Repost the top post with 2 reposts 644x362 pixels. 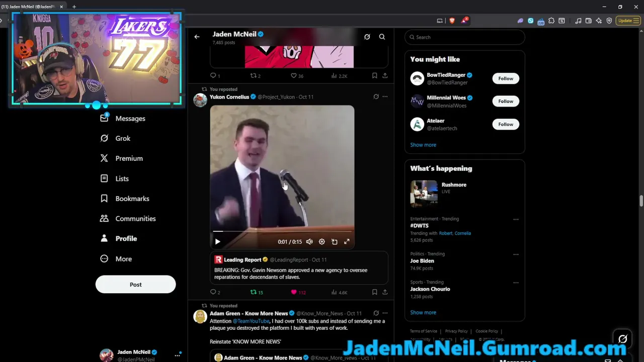255,75
